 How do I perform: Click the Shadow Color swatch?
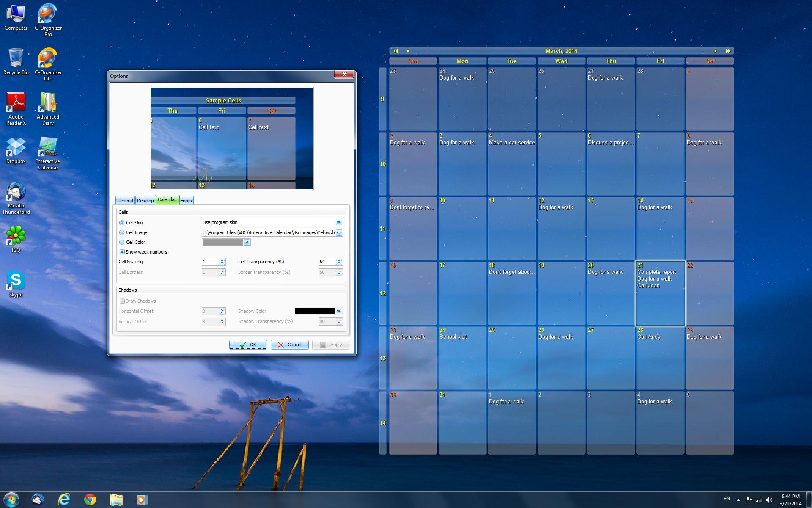click(x=314, y=311)
